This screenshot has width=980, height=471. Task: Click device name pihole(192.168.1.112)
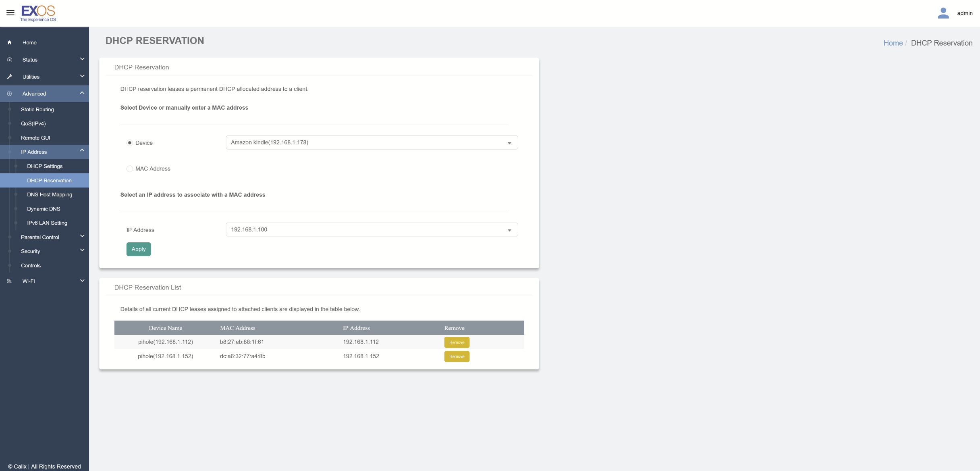tap(165, 342)
